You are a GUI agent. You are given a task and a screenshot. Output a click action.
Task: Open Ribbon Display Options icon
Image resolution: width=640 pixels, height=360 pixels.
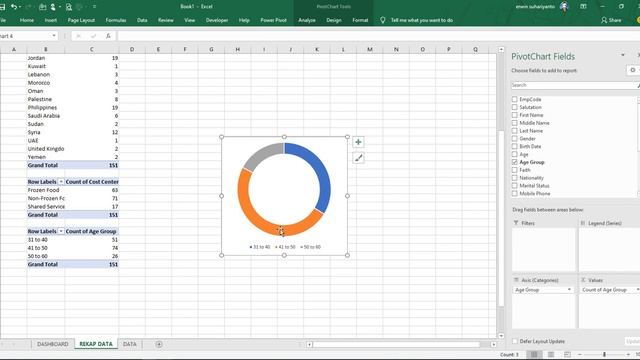[583, 7]
